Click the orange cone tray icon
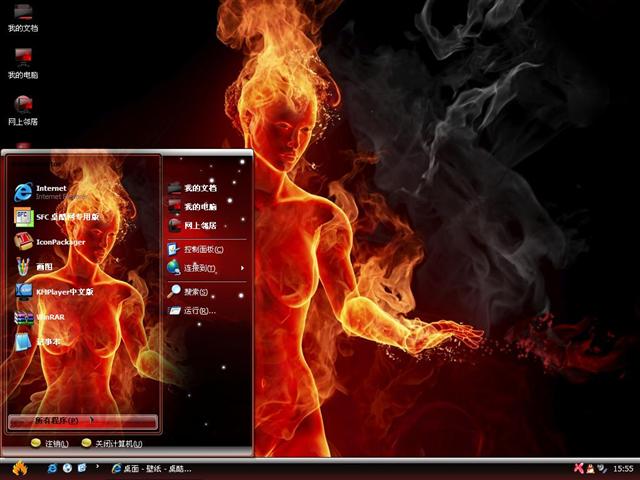 click(x=590, y=469)
